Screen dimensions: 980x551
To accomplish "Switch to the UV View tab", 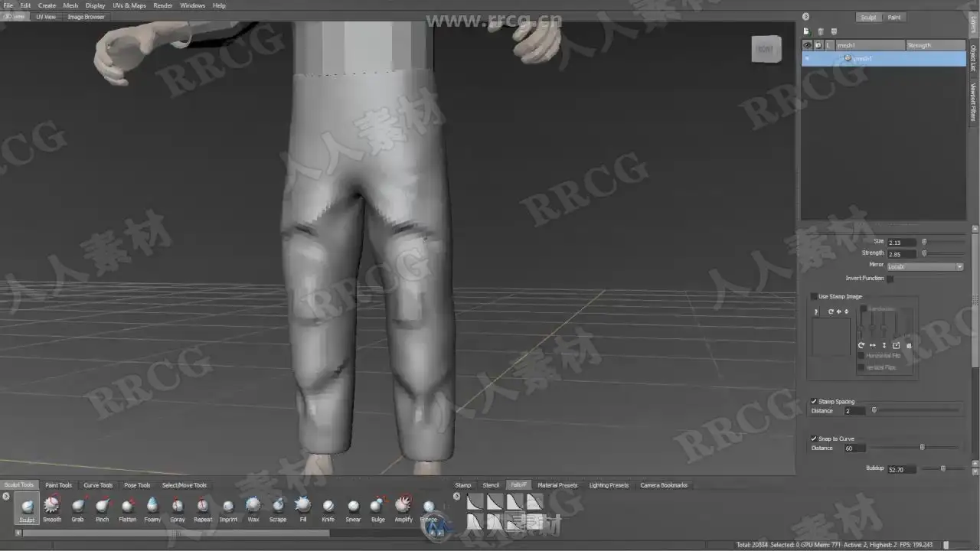I will pyautogui.click(x=46, y=16).
